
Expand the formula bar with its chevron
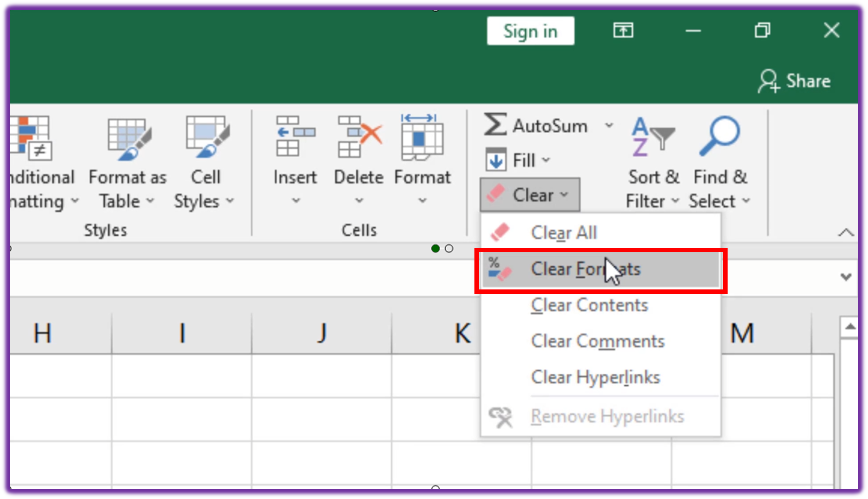[x=845, y=277]
